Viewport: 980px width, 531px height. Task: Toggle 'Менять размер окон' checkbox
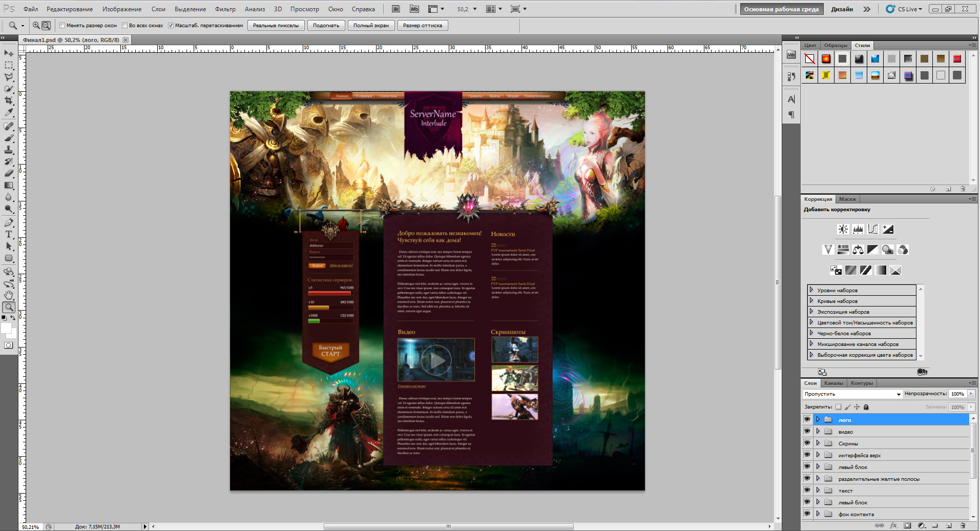coord(62,25)
